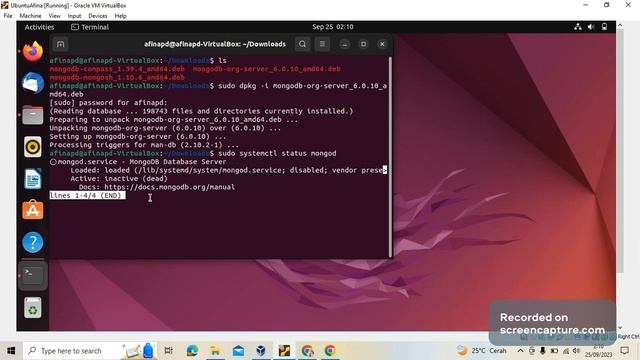The width and height of the screenshot is (640, 360).
Task: Open the weather widget showing 25°C Cerah
Action: click(x=482, y=351)
